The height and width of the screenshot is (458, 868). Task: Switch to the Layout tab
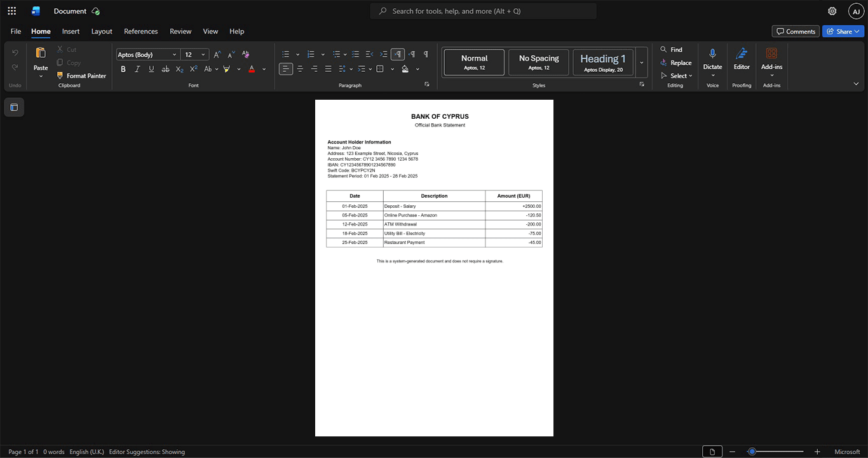pyautogui.click(x=102, y=31)
